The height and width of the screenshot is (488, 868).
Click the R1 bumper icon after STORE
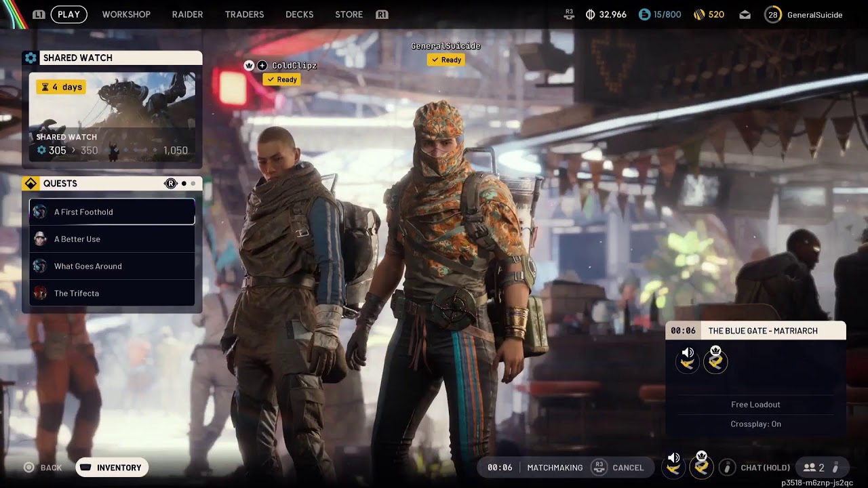click(382, 14)
